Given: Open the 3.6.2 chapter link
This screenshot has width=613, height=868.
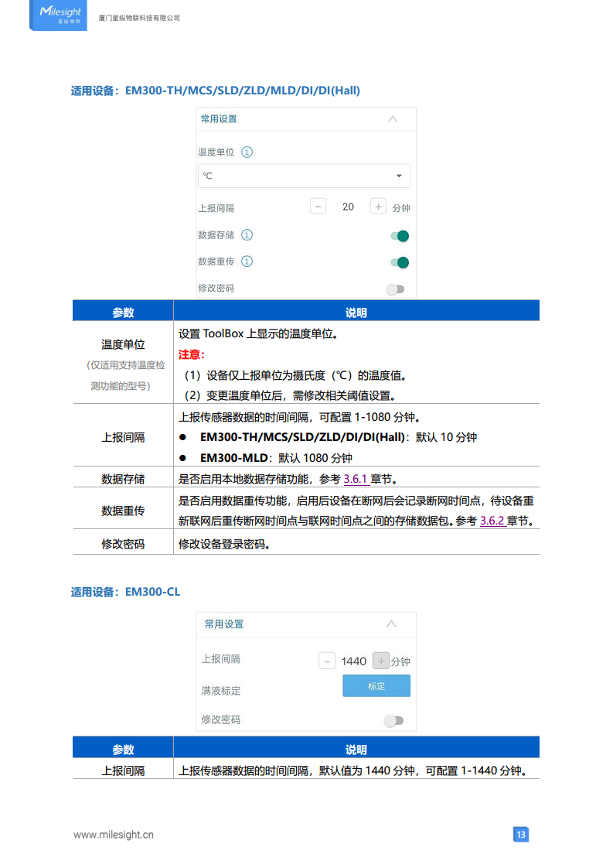Looking at the screenshot, I should (492, 521).
